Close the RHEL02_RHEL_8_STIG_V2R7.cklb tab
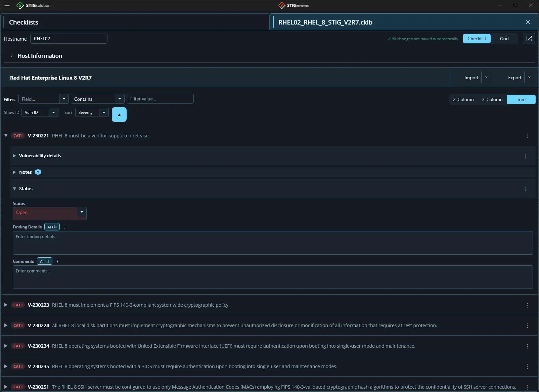This screenshot has width=539, height=392. point(528,22)
